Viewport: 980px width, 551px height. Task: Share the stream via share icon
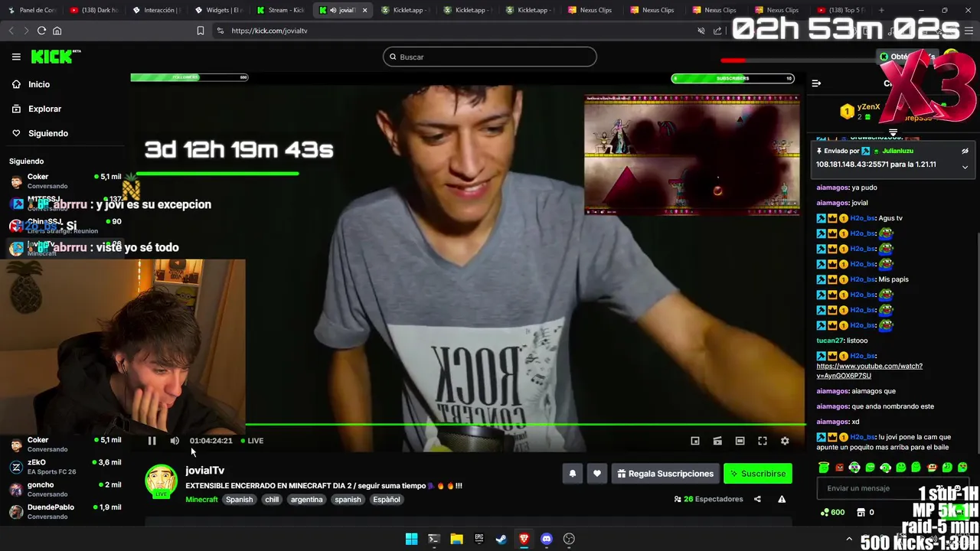757,499
